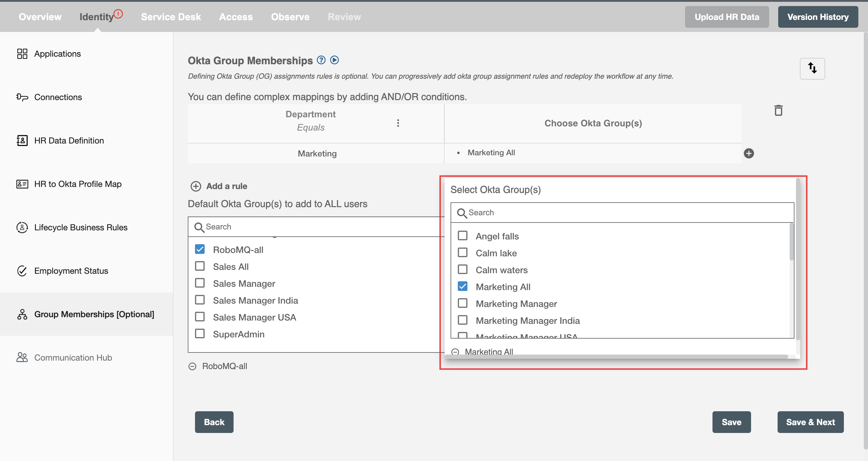The width and height of the screenshot is (868, 461).
Task: Click the default Okta groups Search field
Action: [x=316, y=227]
